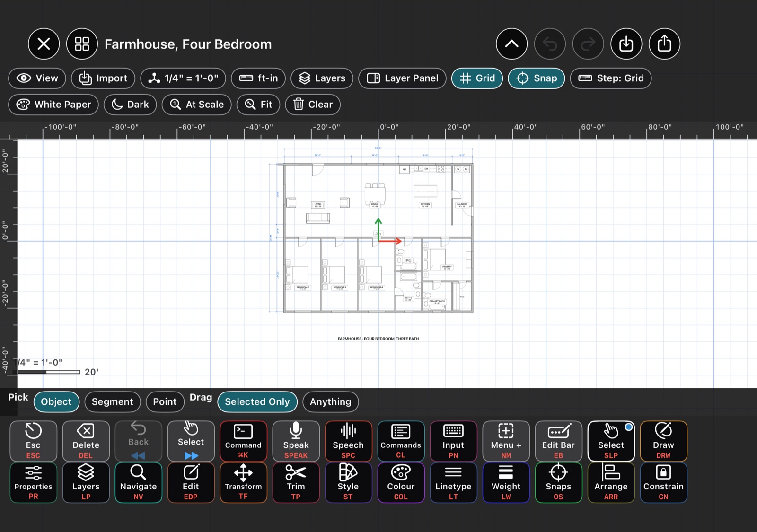757x532 pixels.
Task: Click the Import button
Action: tap(103, 78)
